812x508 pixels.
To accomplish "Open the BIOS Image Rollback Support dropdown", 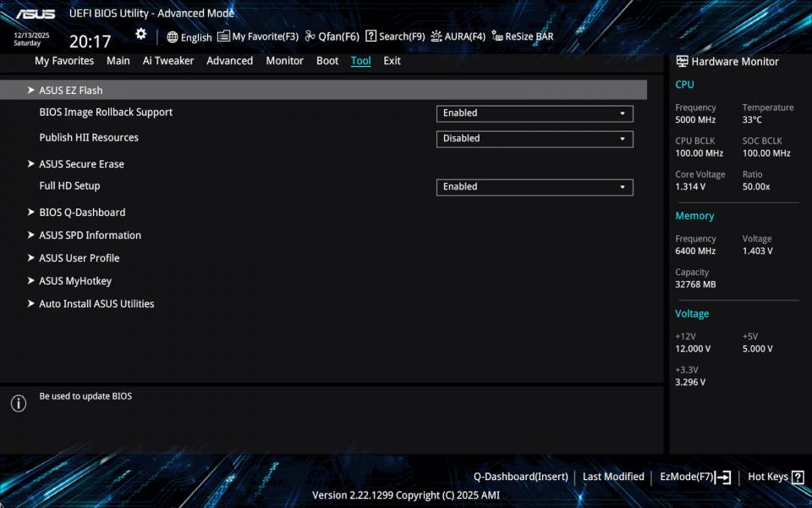I will coord(535,113).
